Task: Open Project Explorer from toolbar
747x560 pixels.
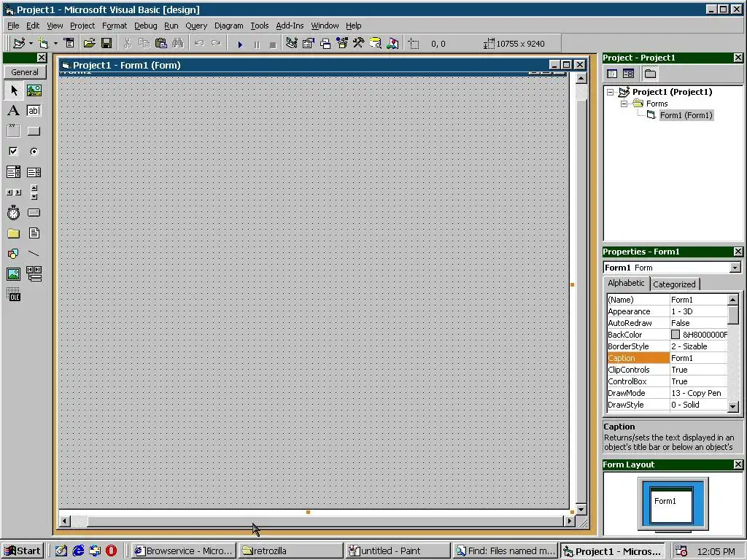Action: click(292, 43)
